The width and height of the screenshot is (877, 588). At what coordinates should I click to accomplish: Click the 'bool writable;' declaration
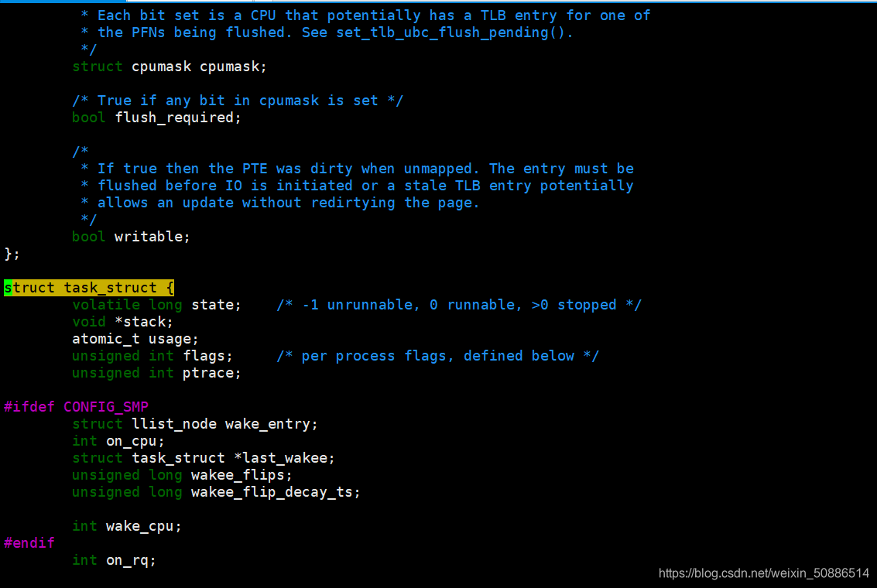tap(131, 237)
